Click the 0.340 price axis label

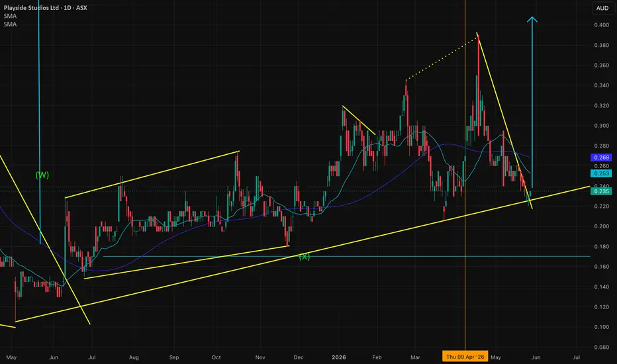[x=601, y=85]
